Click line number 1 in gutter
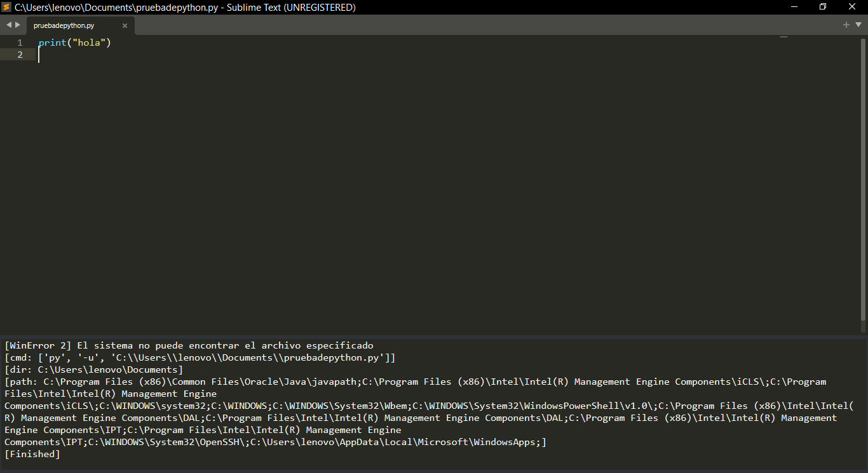Viewport: 868px width, 473px height. 20,43
